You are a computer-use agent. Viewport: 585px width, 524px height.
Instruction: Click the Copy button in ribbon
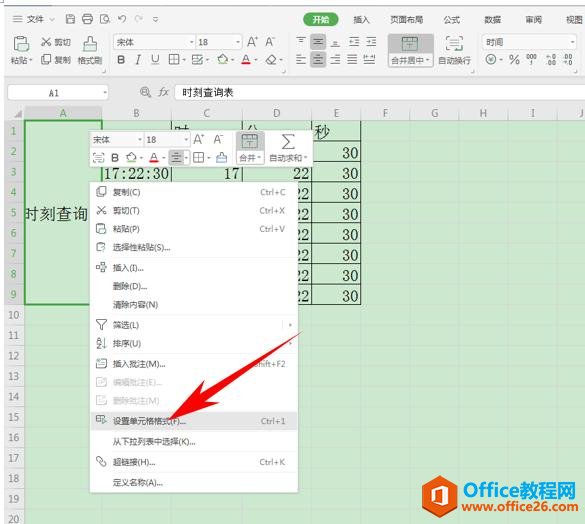click(55, 59)
